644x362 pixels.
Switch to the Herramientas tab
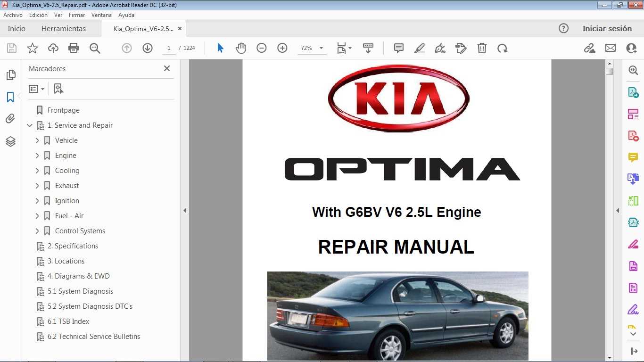click(x=64, y=28)
